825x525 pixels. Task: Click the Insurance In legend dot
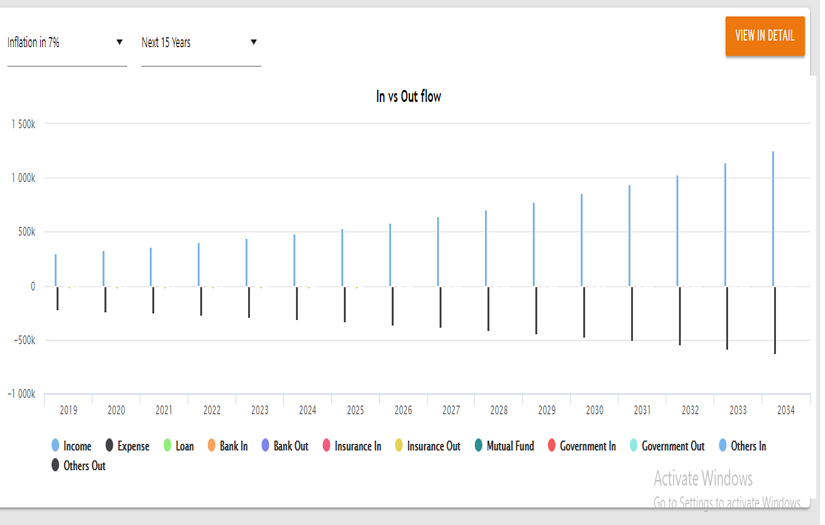pyautogui.click(x=326, y=446)
